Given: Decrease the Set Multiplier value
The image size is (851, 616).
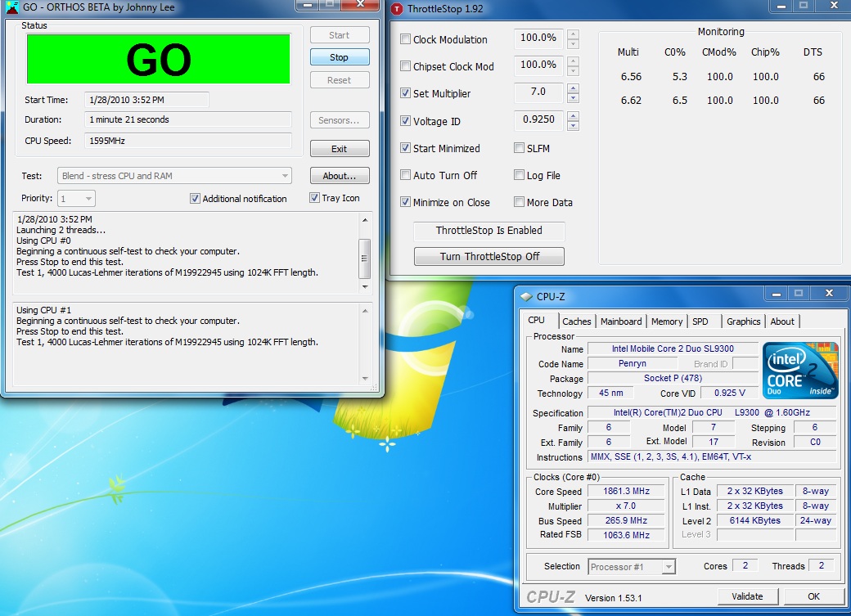Looking at the screenshot, I should [573, 98].
